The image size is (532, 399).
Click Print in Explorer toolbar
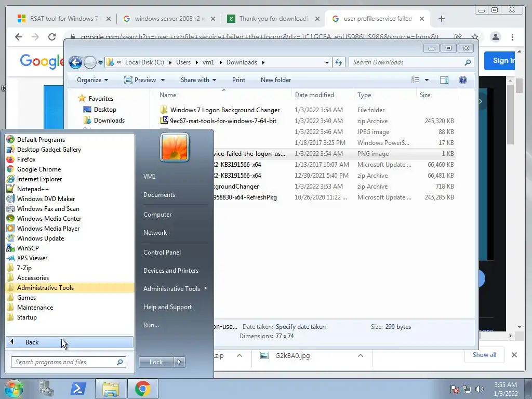[x=238, y=79]
